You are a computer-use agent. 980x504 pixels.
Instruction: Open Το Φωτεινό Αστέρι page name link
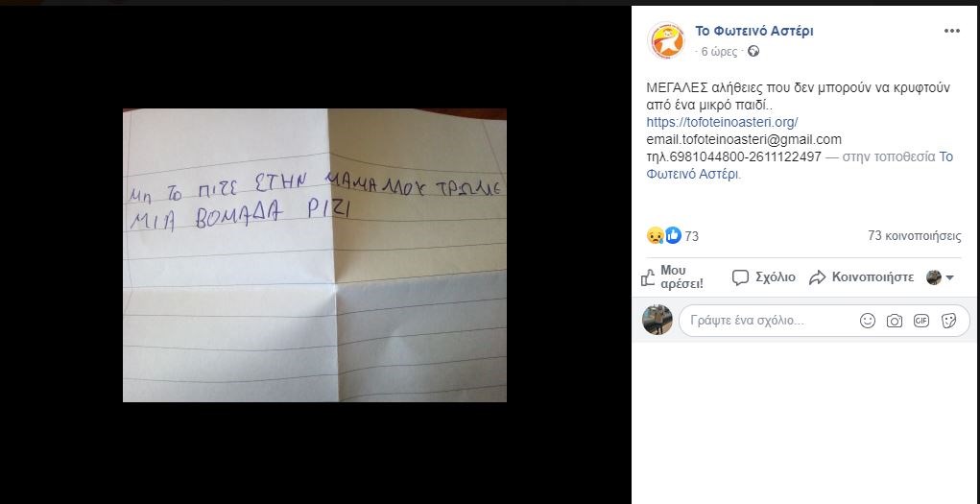click(x=754, y=31)
